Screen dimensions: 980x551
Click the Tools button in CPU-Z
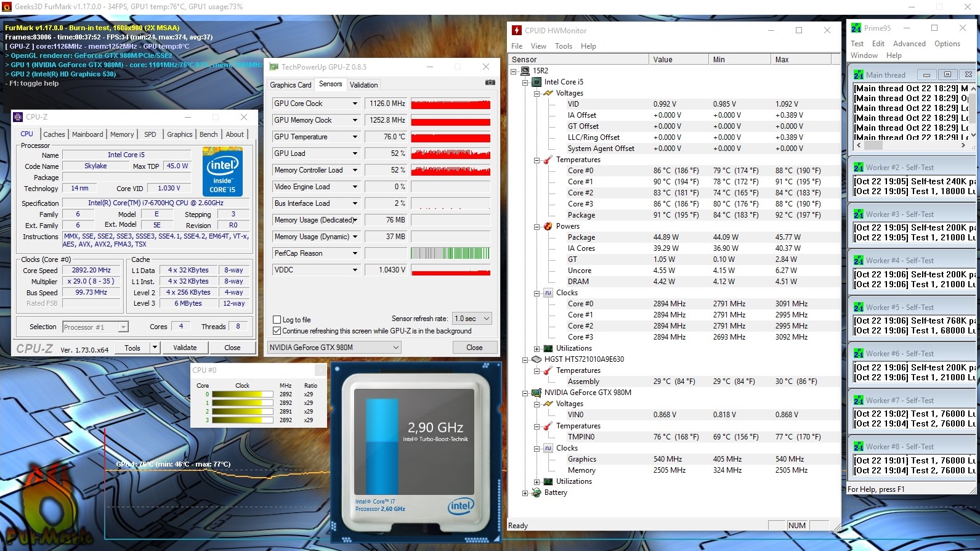[x=132, y=348]
